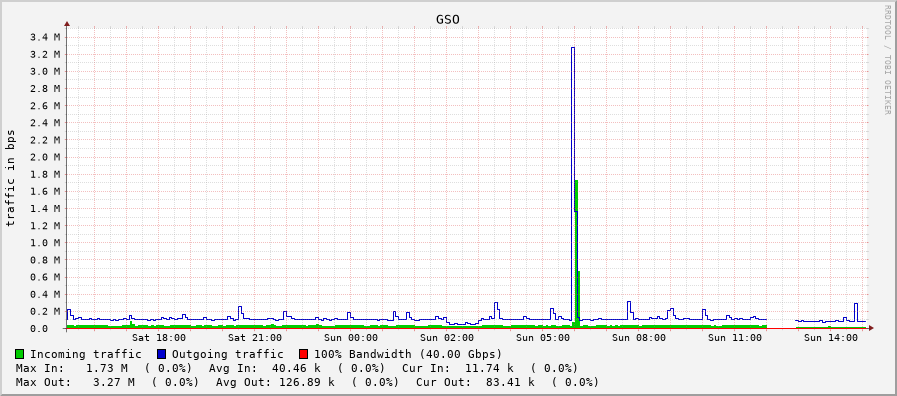Image resolution: width=897 pixels, height=396 pixels.
Task: Click the Incoming traffic legend label
Action: [x=86, y=354]
